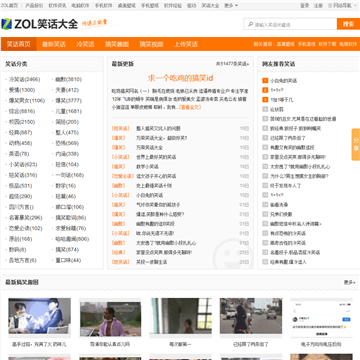Screen dimensions: 360x360
Task: Open recommended joke 终于发现牛人了
Action: coord(286,186)
